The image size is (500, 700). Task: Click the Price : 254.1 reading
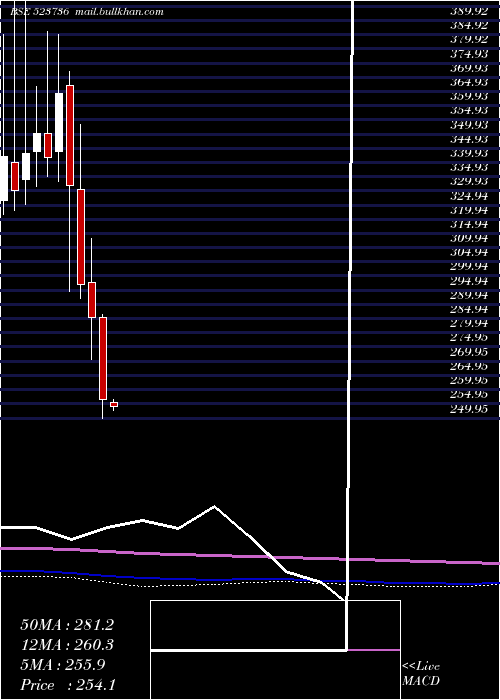68,685
